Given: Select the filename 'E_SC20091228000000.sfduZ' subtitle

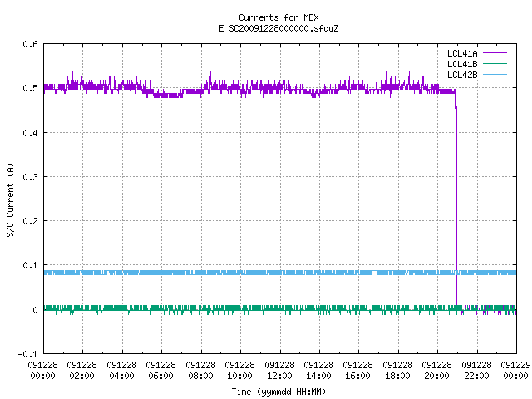Looking at the screenshot, I should pos(278,28).
